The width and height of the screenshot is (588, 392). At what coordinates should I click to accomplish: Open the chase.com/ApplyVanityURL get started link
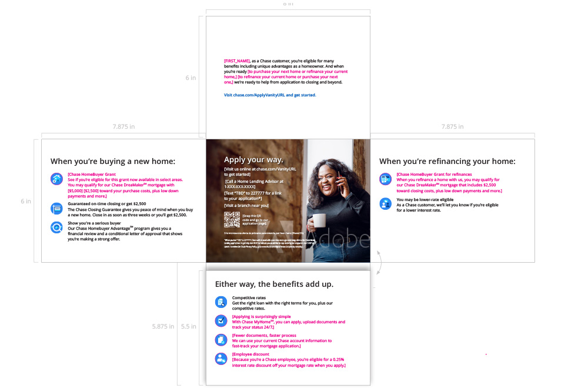[x=270, y=95]
